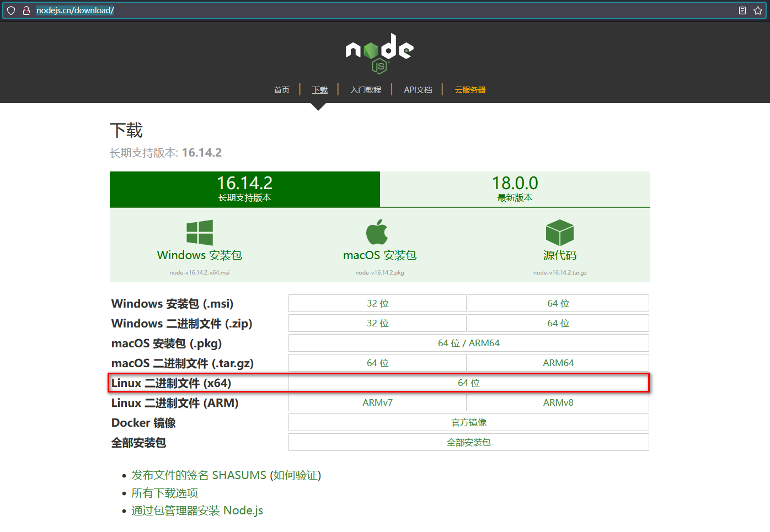Open Docker 官方镜像 link

pos(469,422)
